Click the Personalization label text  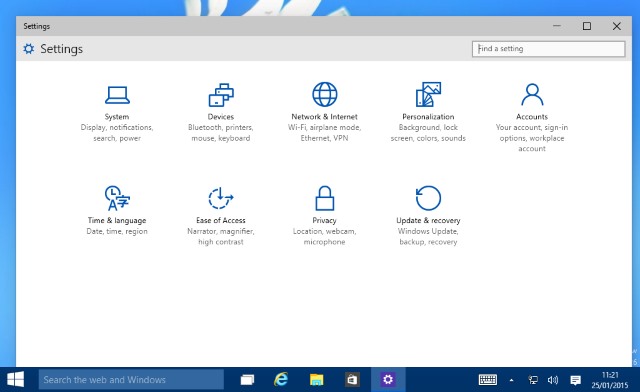428,117
